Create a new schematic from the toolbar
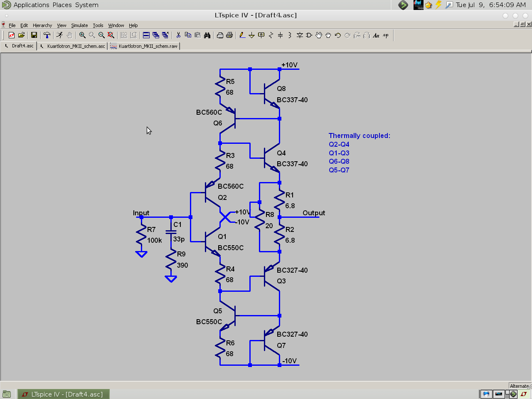Viewport: 532px width, 399px height. pos(12,35)
